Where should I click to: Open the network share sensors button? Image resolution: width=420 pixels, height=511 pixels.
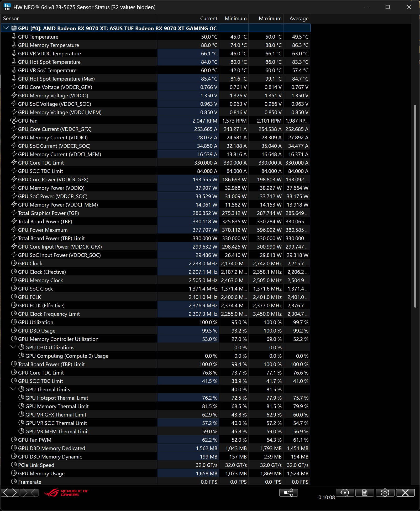[288, 493]
